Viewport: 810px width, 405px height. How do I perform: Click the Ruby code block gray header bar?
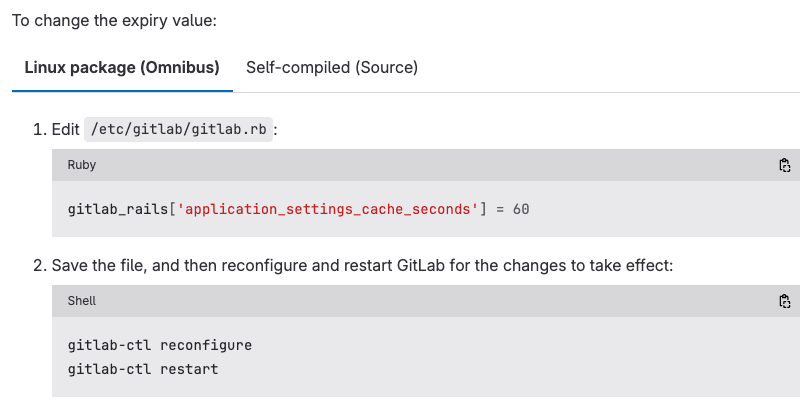(x=426, y=165)
